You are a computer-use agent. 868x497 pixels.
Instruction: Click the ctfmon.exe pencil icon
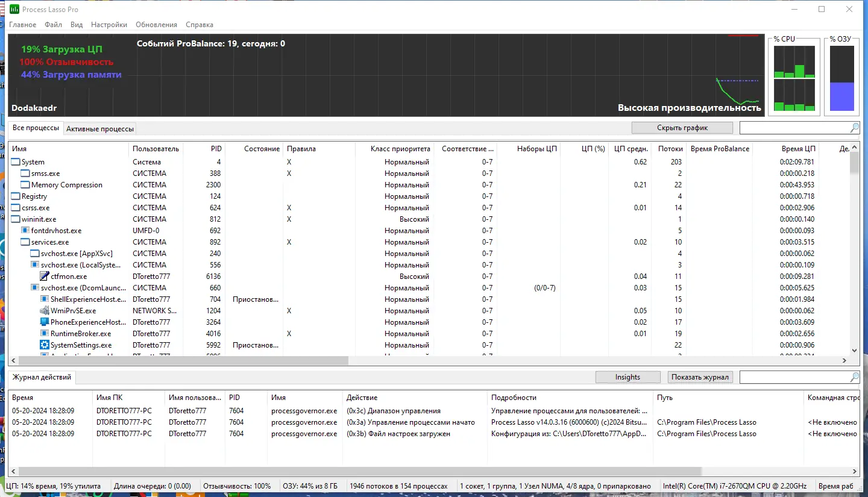coord(45,276)
